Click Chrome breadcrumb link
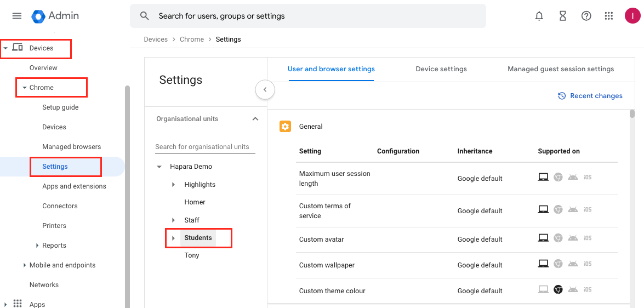 click(x=192, y=39)
